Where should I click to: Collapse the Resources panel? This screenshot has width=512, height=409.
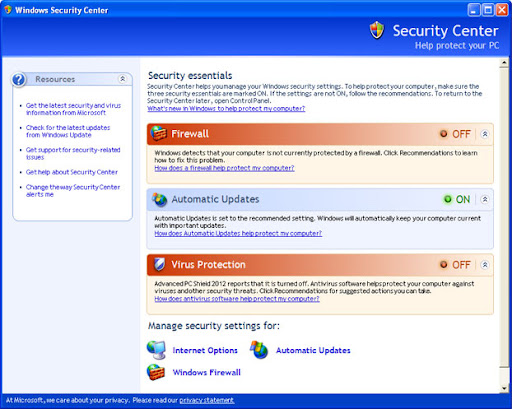pos(122,79)
